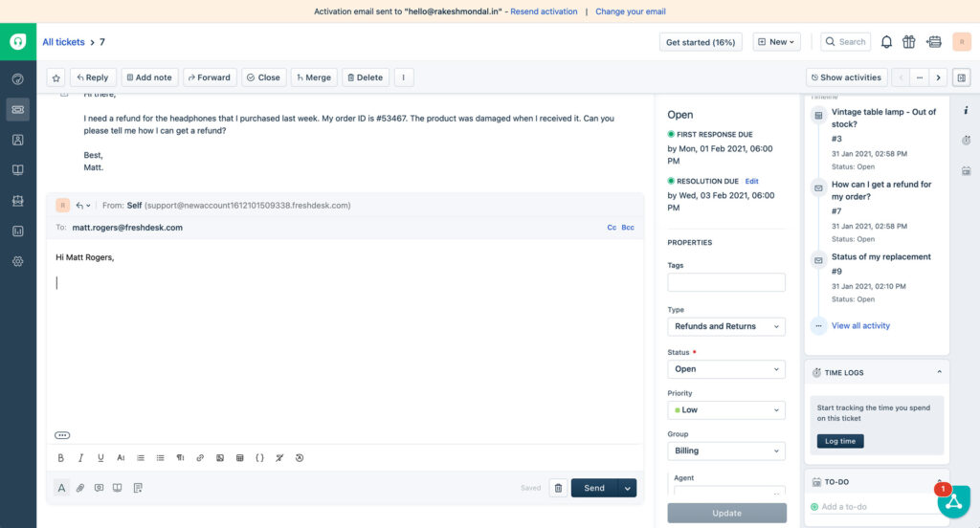Expand the Send button dropdown arrow
The height and width of the screenshot is (528, 980).
628,488
